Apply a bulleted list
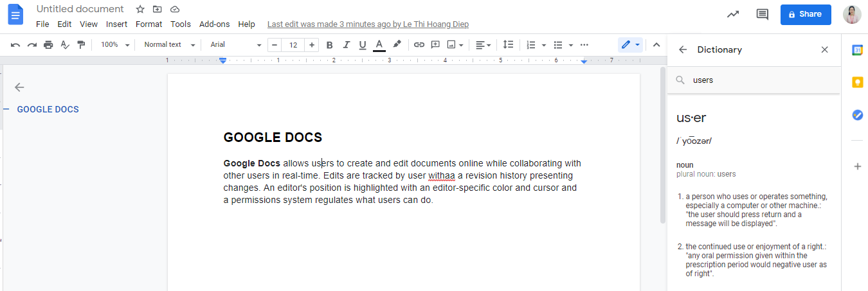Image resolution: width=868 pixels, height=291 pixels. click(x=558, y=45)
